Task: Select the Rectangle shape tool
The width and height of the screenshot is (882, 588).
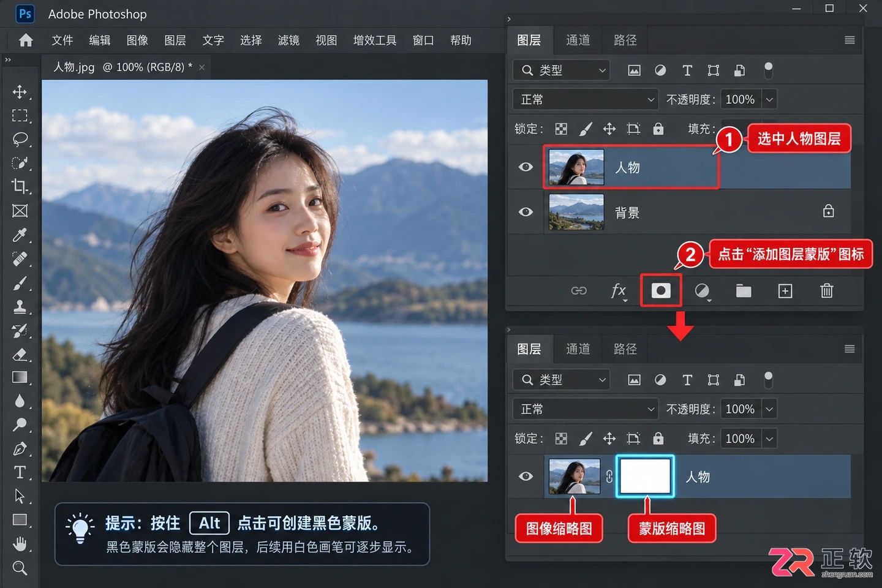Action: click(x=20, y=520)
